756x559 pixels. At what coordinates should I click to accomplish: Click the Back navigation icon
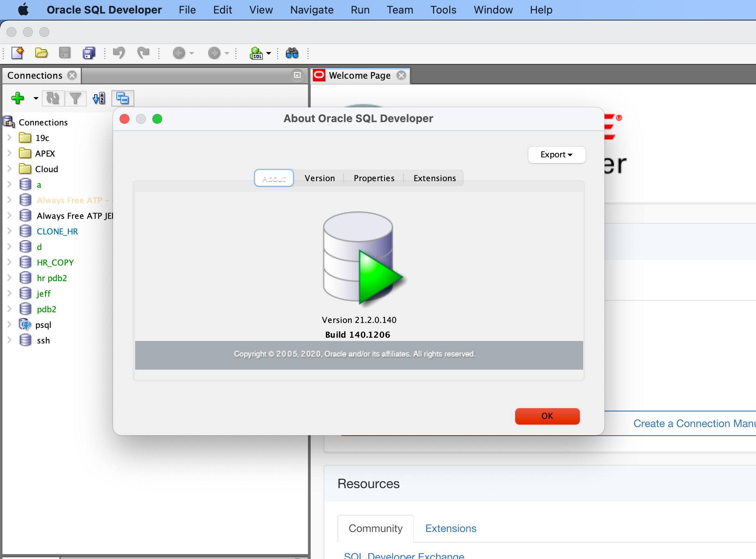coord(179,53)
